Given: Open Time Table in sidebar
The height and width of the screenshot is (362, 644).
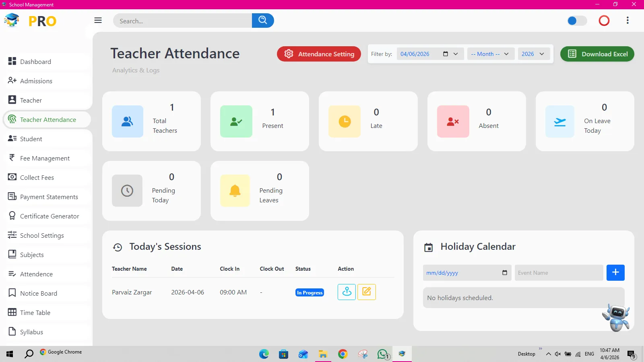Looking at the screenshot, I should pyautogui.click(x=47, y=313).
